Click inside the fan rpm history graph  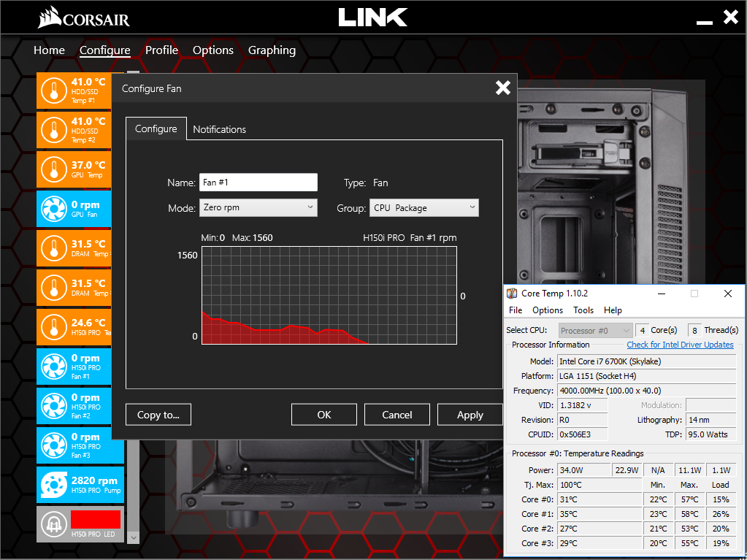pyautogui.click(x=329, y=295)
